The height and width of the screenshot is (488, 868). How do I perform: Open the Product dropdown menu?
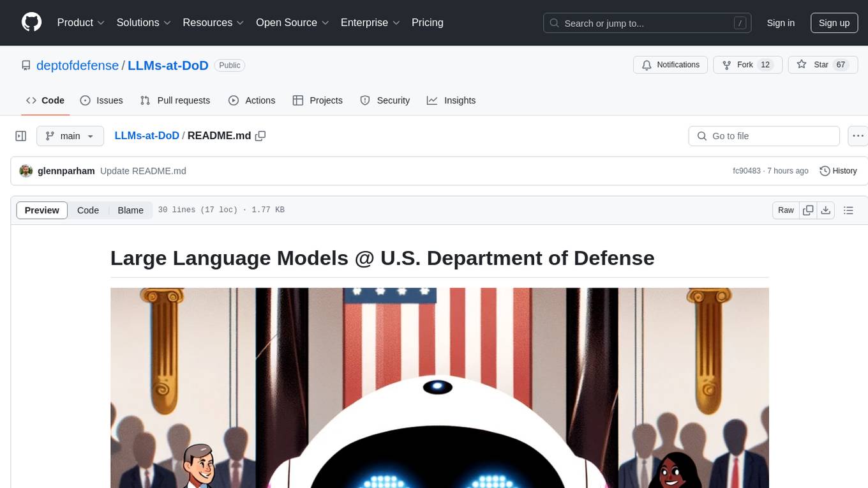81,22
